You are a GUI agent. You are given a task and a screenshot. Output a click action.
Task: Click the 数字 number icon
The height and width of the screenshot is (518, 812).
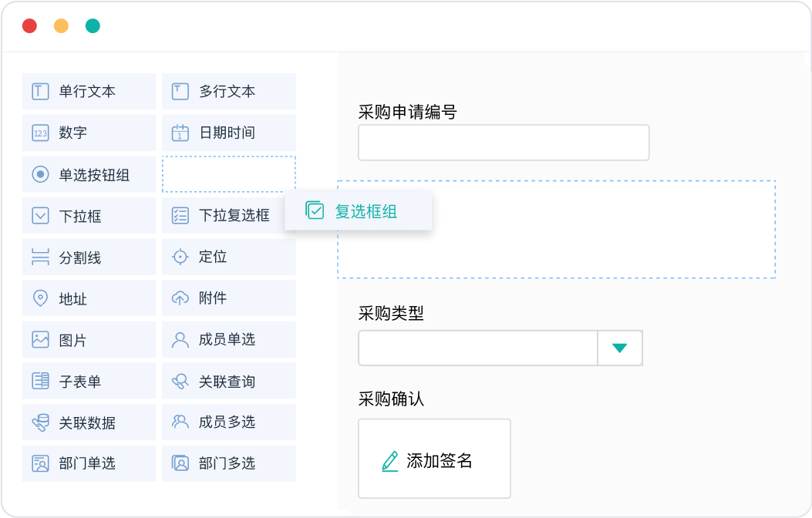(40, 133)
